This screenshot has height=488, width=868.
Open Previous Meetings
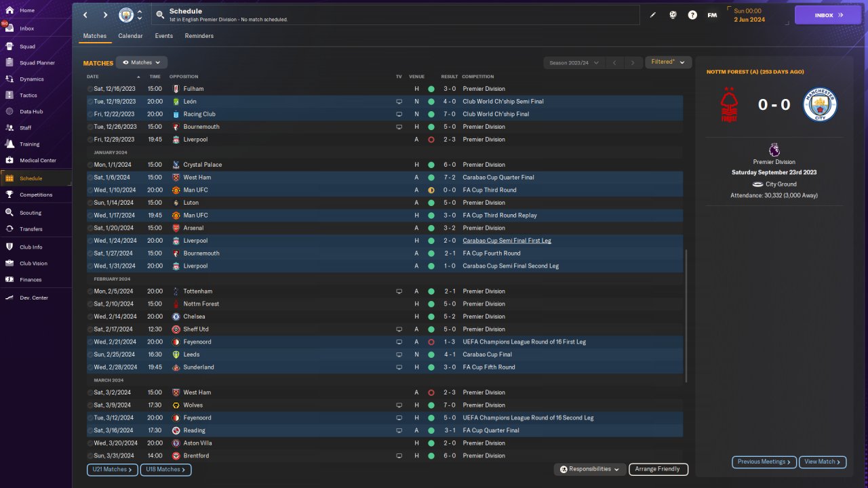pyautogui.click(x=764, y=462)
